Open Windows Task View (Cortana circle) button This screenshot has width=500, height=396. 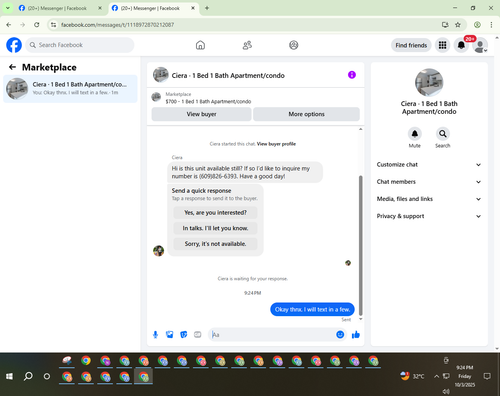pyautogui.click(x=47, y=376)
